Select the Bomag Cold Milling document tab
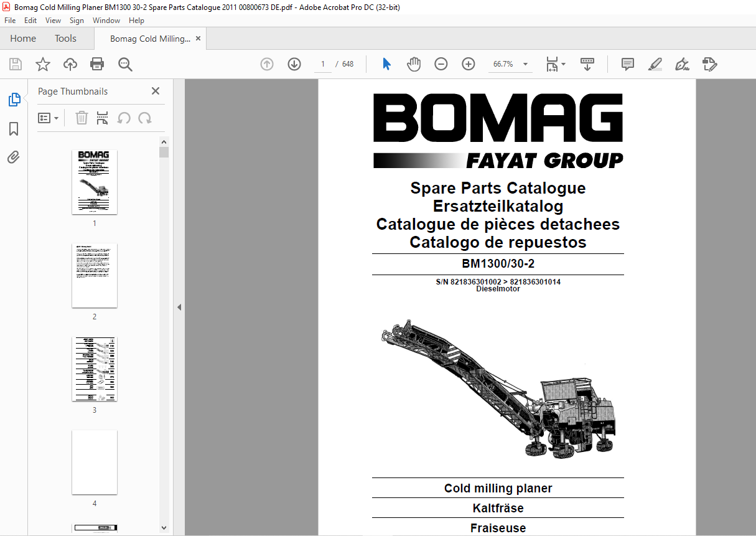Screen dimensions: 756x536 click(x=150, y=39)
